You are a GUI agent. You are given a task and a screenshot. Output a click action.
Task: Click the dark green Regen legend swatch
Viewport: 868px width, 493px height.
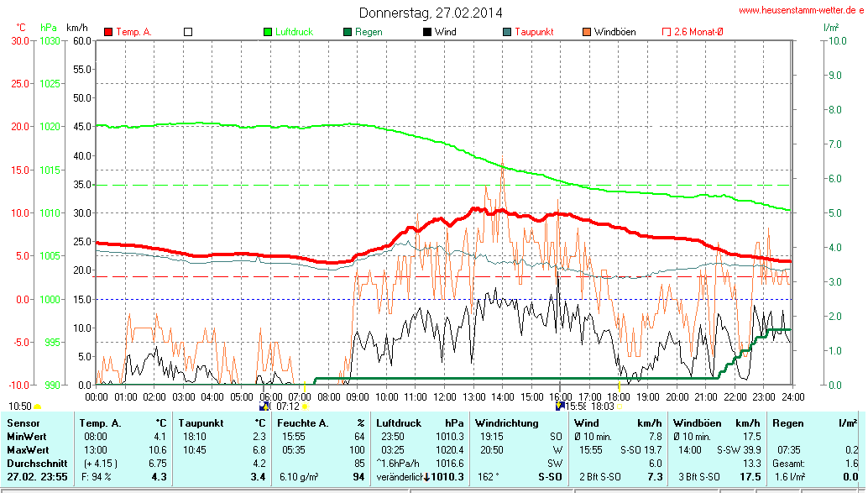click(348, 32)
